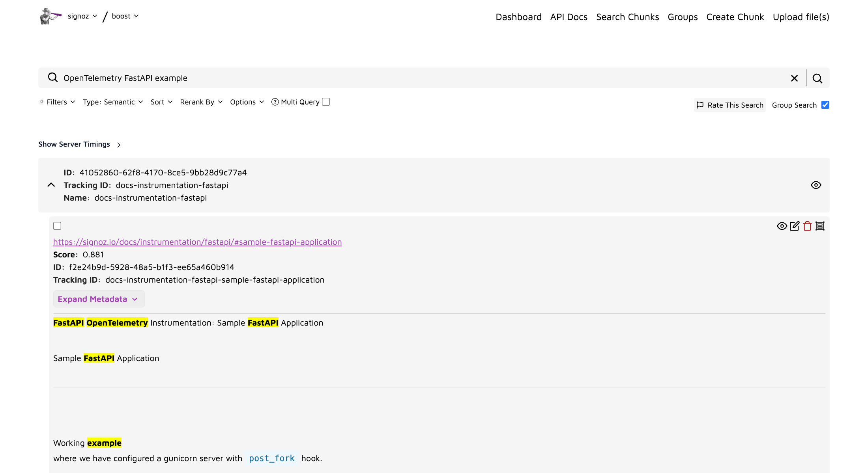Expand Show Server Timings
Image resolution: width=868 pixels, height=473 pixels.
[79, 144]
